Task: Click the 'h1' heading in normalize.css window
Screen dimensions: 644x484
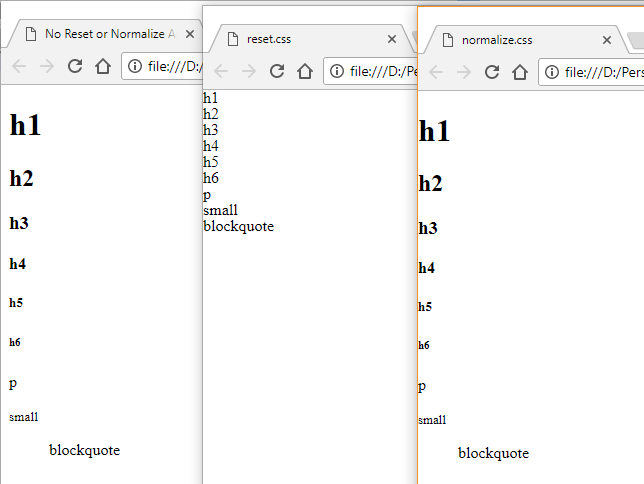Action: click(434, 131)
